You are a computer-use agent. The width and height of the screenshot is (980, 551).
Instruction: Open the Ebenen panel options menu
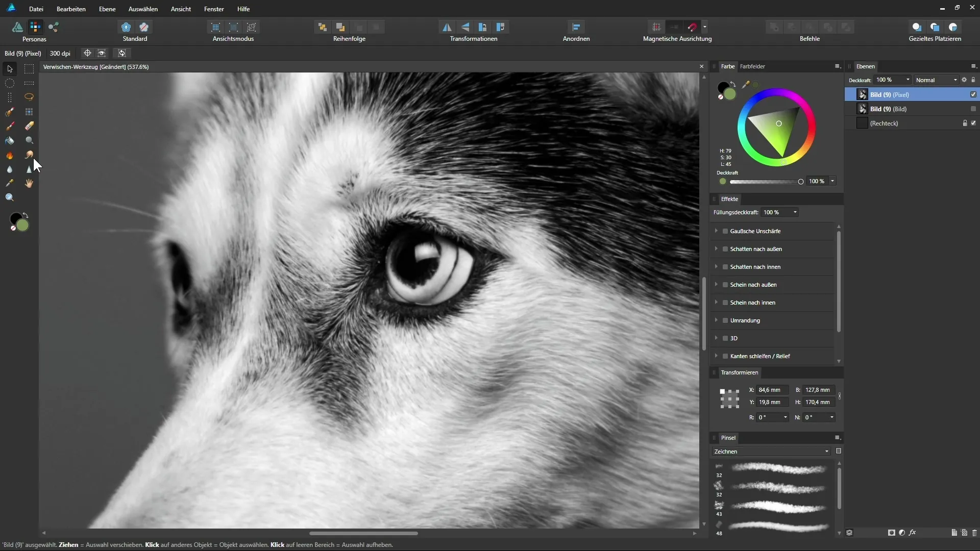[973, 66]
